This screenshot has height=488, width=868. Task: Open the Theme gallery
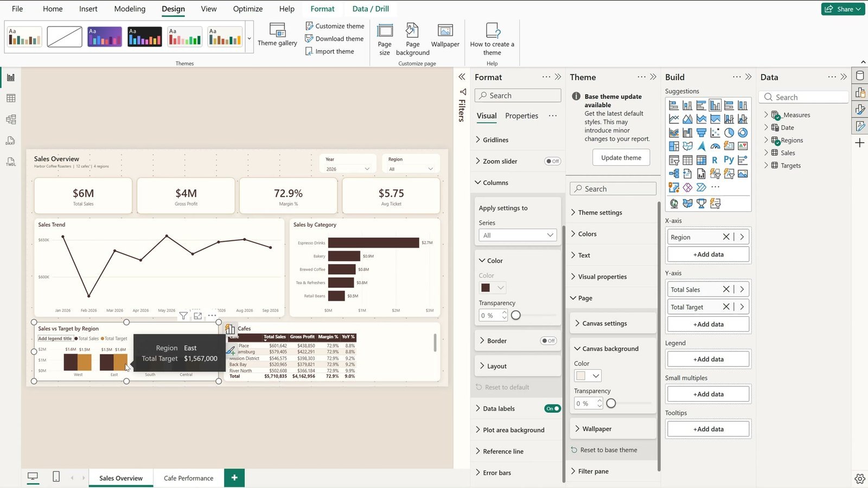[x=277, y=35]
